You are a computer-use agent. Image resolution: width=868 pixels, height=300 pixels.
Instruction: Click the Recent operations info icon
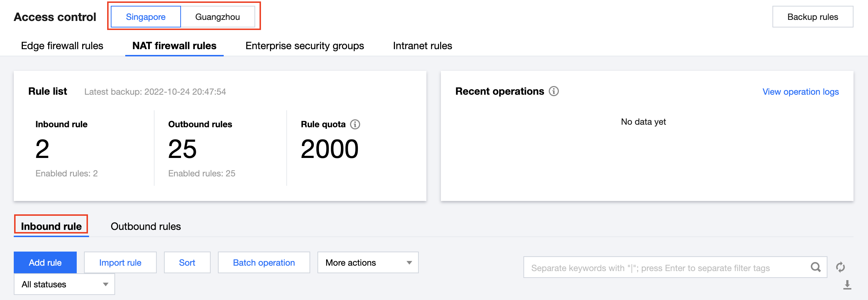(554, 91)
